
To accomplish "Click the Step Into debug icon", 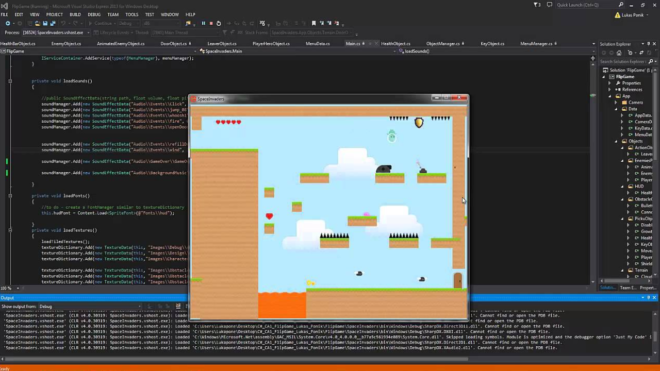I will 237,24.
